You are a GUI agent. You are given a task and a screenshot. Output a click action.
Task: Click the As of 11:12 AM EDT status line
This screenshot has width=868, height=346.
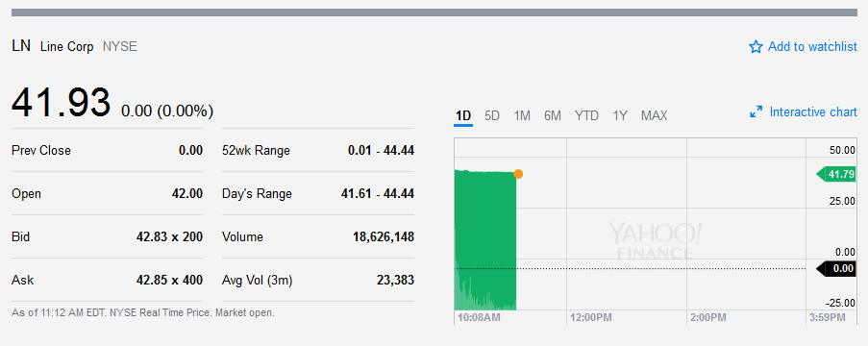[143, 312]
